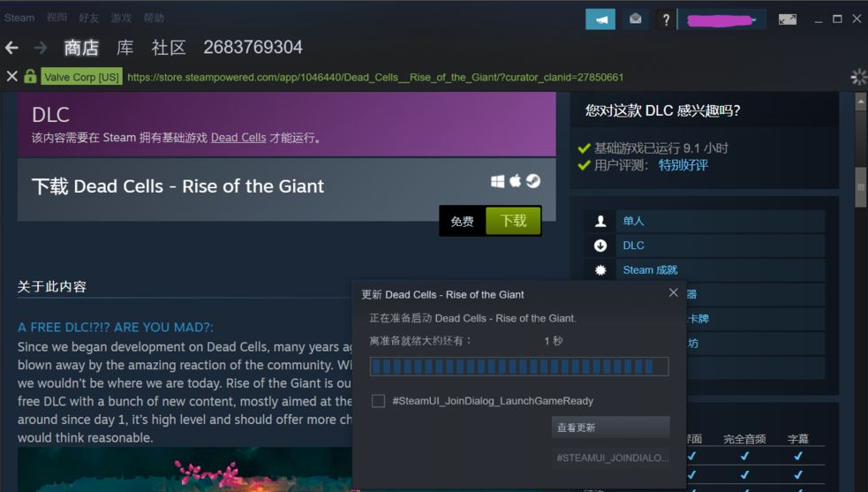This screenshot has width=868, height=492.
Task: Switch to the 商店 tab
Action: click(81, 48)
